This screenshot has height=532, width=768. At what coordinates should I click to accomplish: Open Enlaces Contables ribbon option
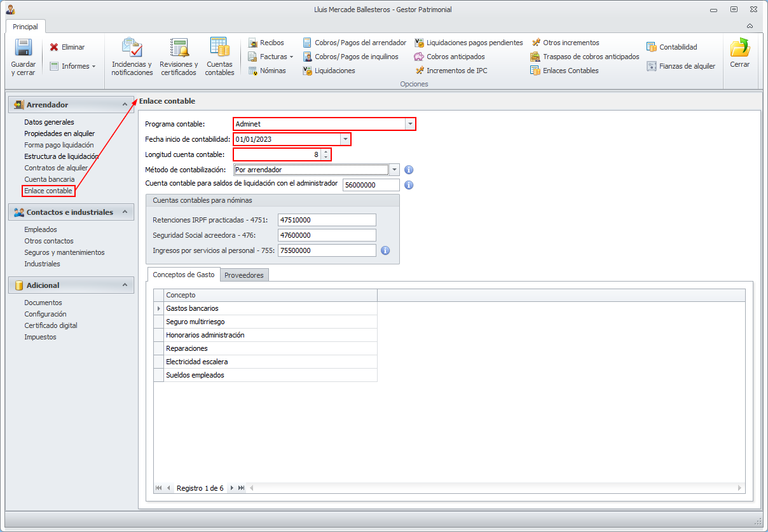point(565,71)
